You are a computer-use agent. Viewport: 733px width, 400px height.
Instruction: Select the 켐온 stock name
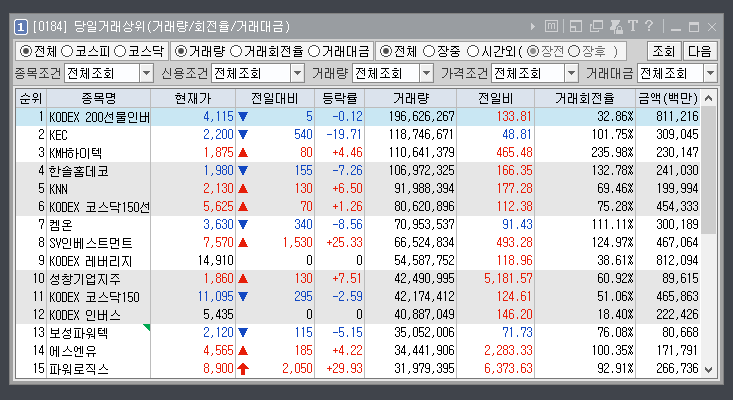[x=61, y=225]
